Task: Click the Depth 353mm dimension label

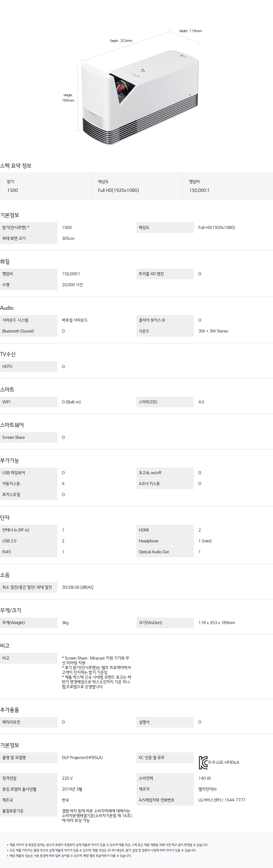Action: (121, 41)
